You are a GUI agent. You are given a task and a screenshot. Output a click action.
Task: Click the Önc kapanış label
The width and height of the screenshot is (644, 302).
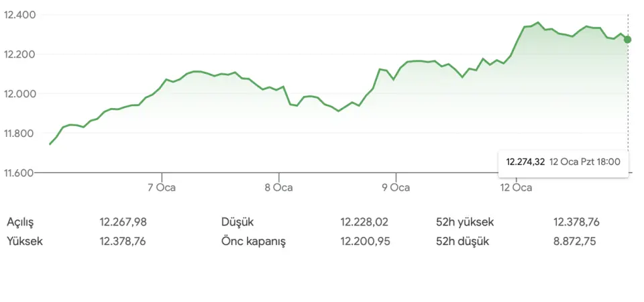point(254,242)
